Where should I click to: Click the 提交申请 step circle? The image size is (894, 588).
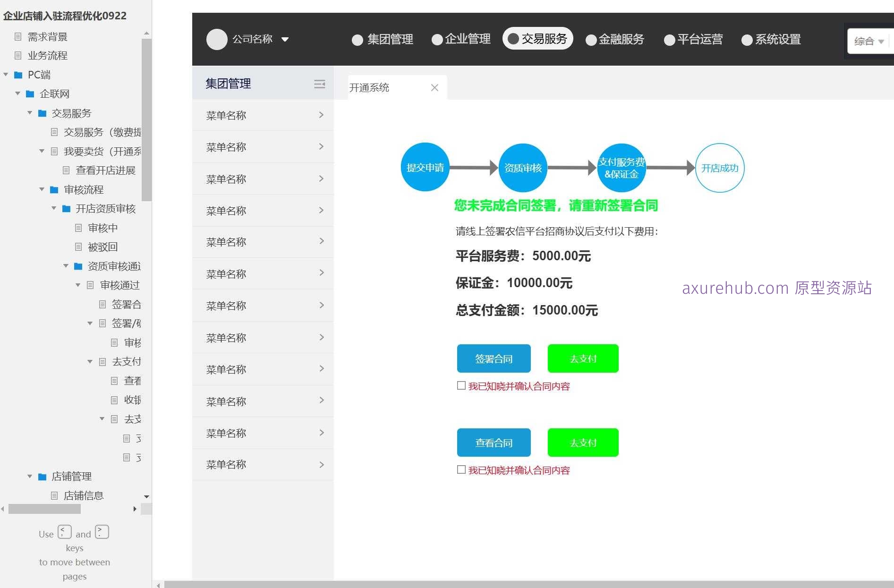(425, 167)
